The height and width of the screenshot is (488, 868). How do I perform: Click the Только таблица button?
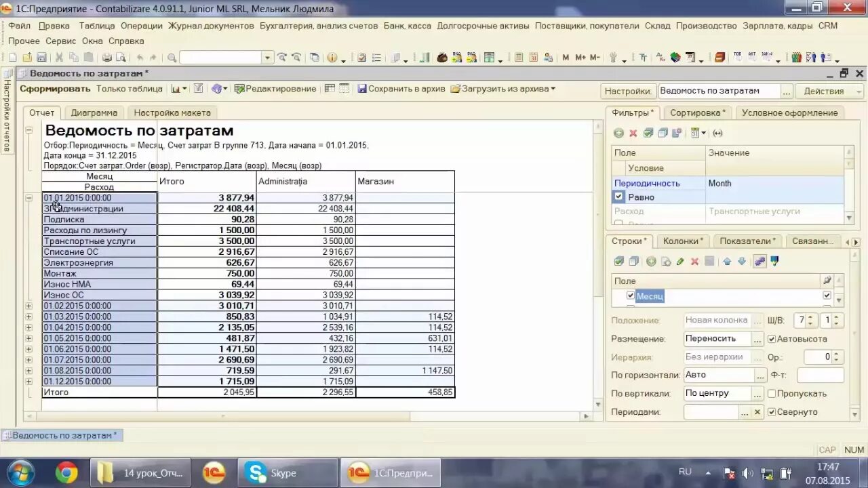tap(130, 89)
